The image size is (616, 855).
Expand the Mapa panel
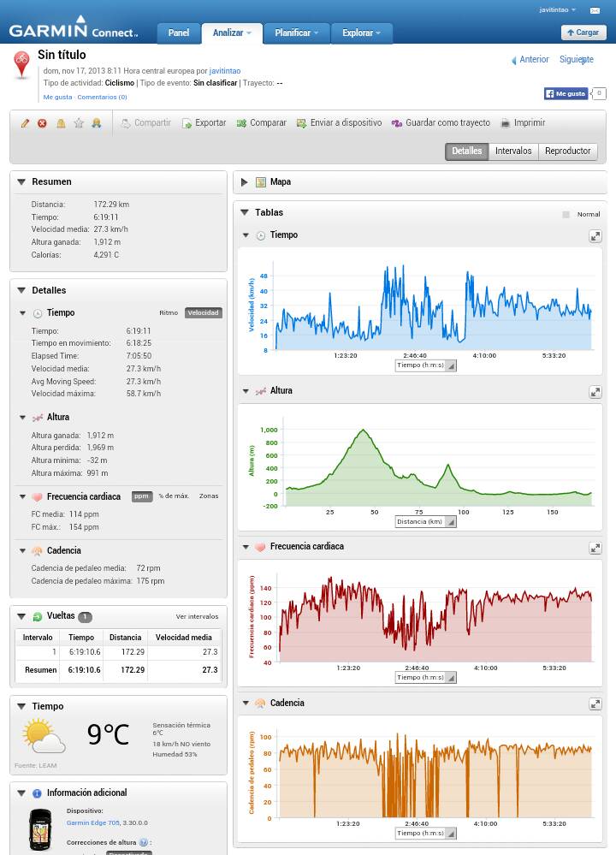click(245, 182)
